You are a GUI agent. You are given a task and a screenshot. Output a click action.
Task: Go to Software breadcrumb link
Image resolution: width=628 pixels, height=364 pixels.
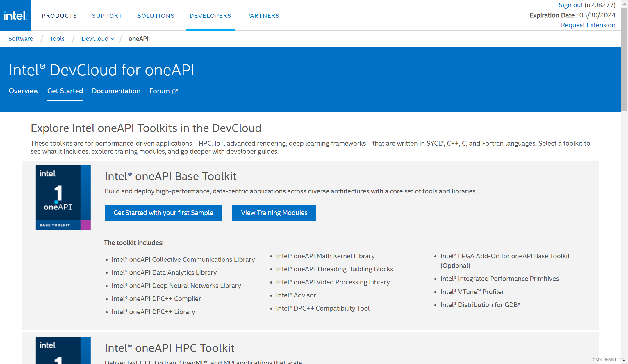(x=21, y=39)
